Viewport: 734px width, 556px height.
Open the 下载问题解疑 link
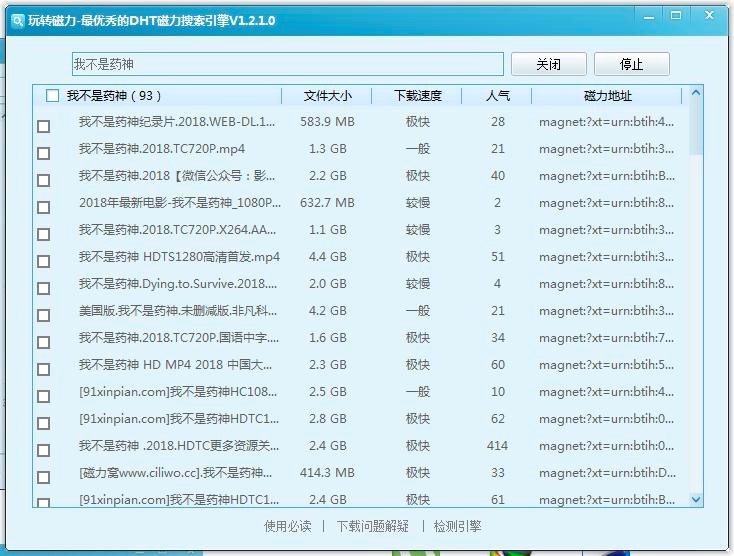click(373, 527)
